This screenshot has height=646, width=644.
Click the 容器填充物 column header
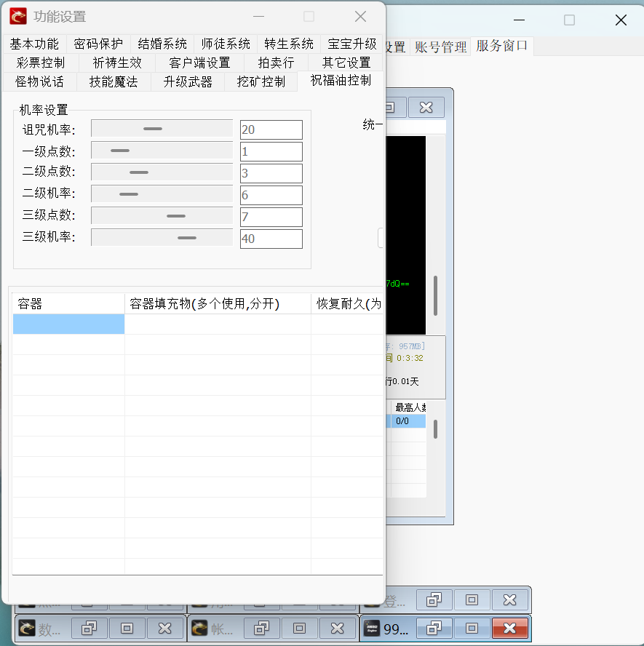click(x=218, y=304)
